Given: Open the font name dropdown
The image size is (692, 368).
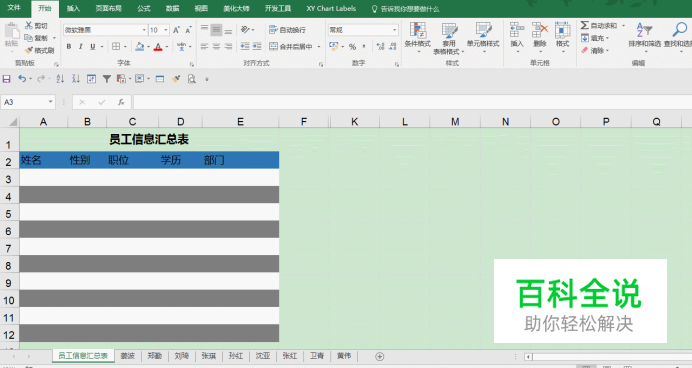Looking at the screenshot, I should pyautogui.click(x=144, y=30).
